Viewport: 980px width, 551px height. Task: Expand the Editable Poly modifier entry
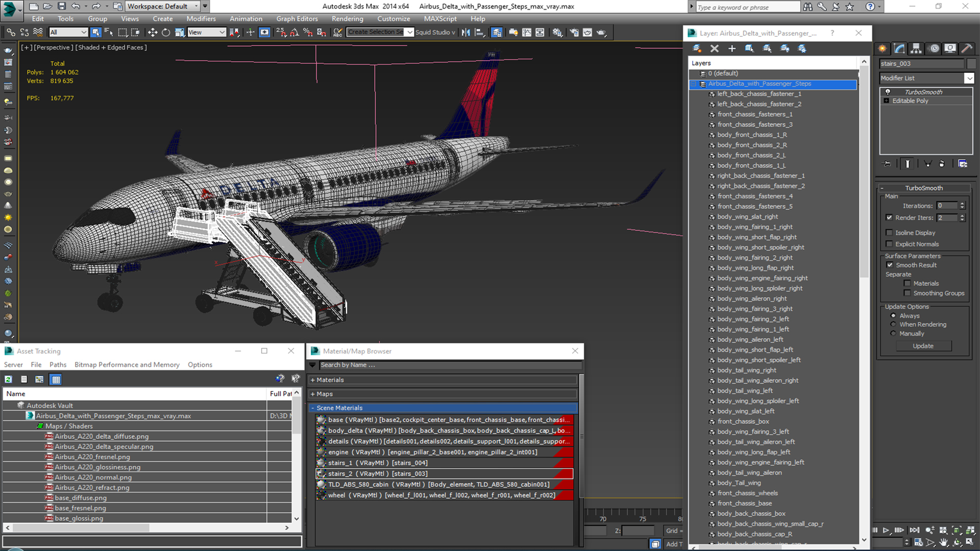pos(887,101)
